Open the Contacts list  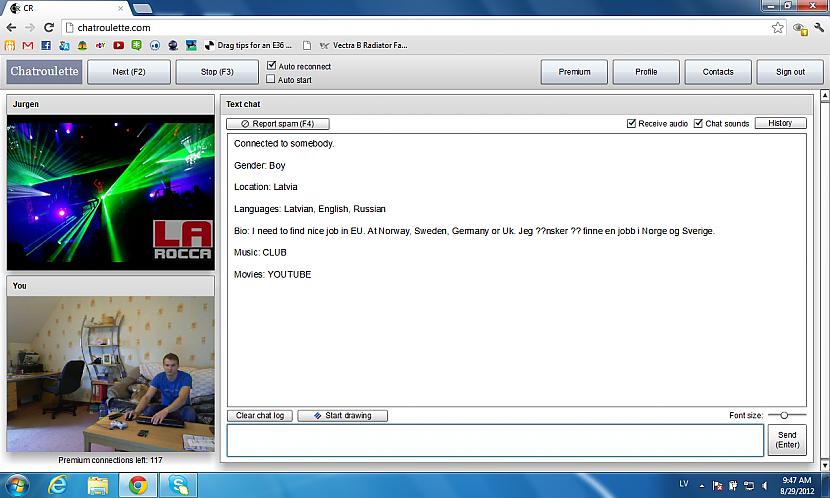point(718,72)
